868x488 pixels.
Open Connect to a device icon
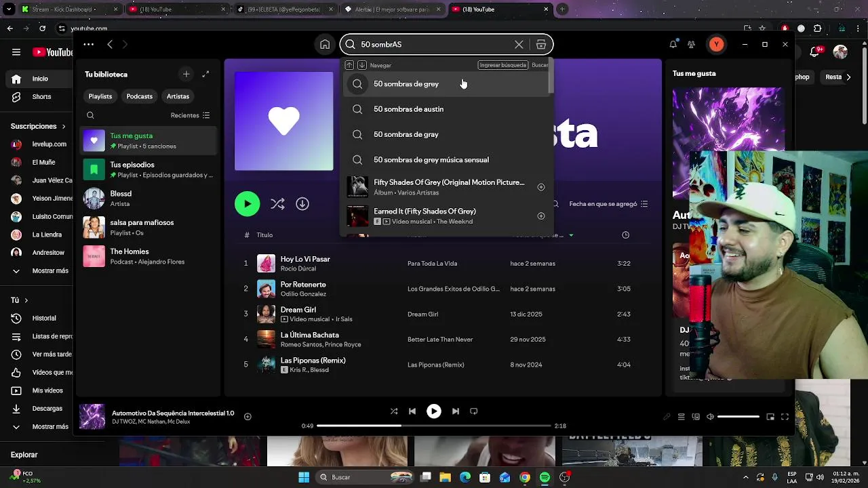pyautogui.click(x=696, y=417)
